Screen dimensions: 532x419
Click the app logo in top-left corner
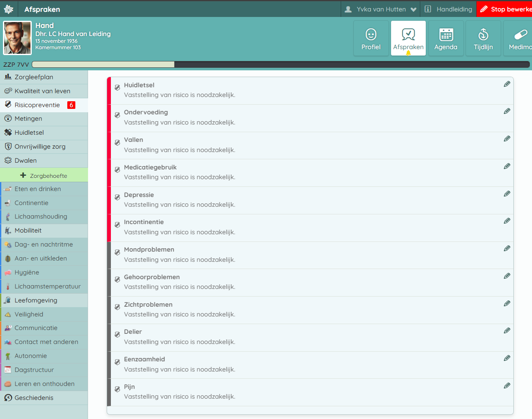tap(8, 9)
